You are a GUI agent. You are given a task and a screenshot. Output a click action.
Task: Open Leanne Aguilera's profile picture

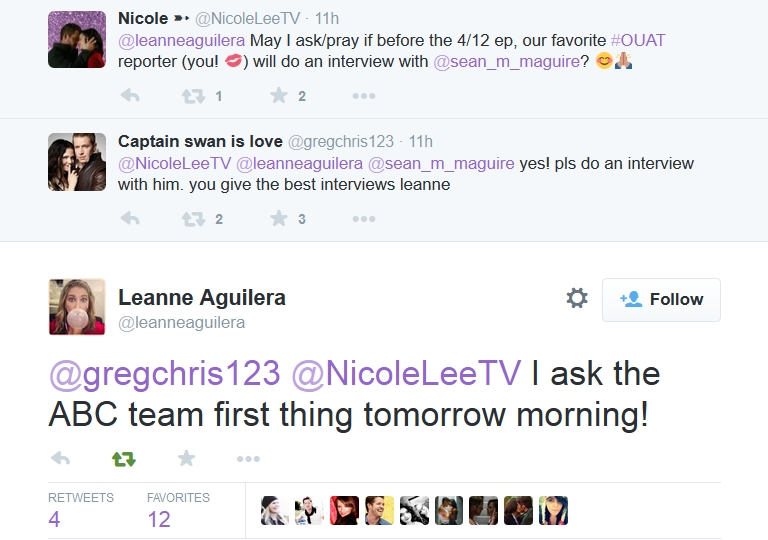click(x=77, y=306)
